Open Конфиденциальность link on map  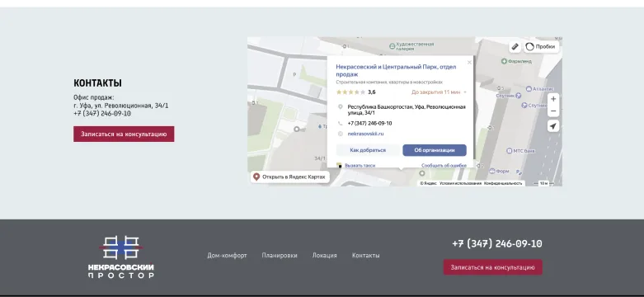pos(503,183)
